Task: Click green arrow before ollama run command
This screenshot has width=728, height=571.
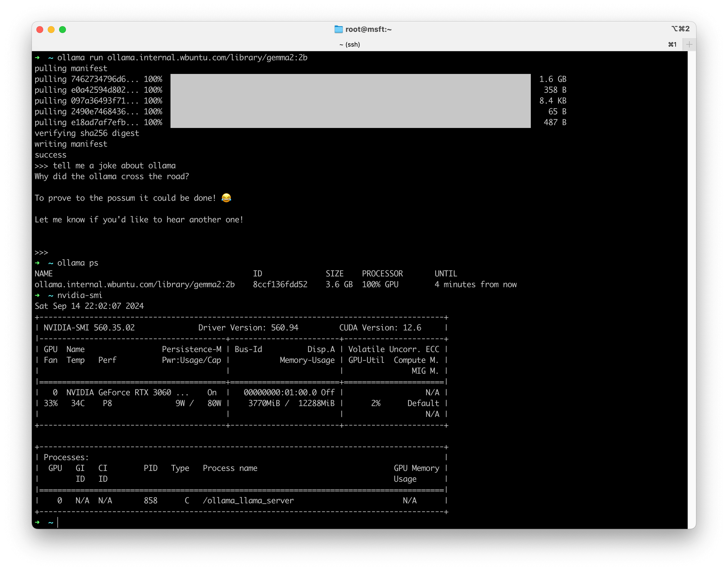Action: click(38, 57)
